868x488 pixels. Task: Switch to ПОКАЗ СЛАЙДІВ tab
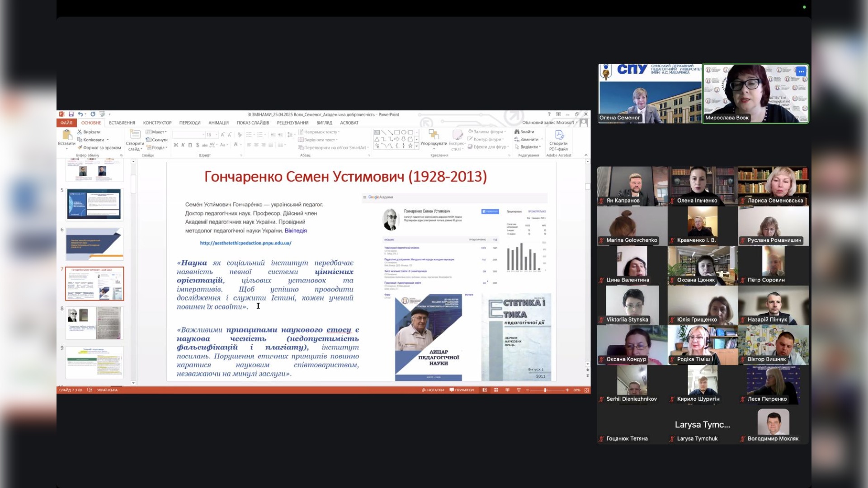point(253,123)
